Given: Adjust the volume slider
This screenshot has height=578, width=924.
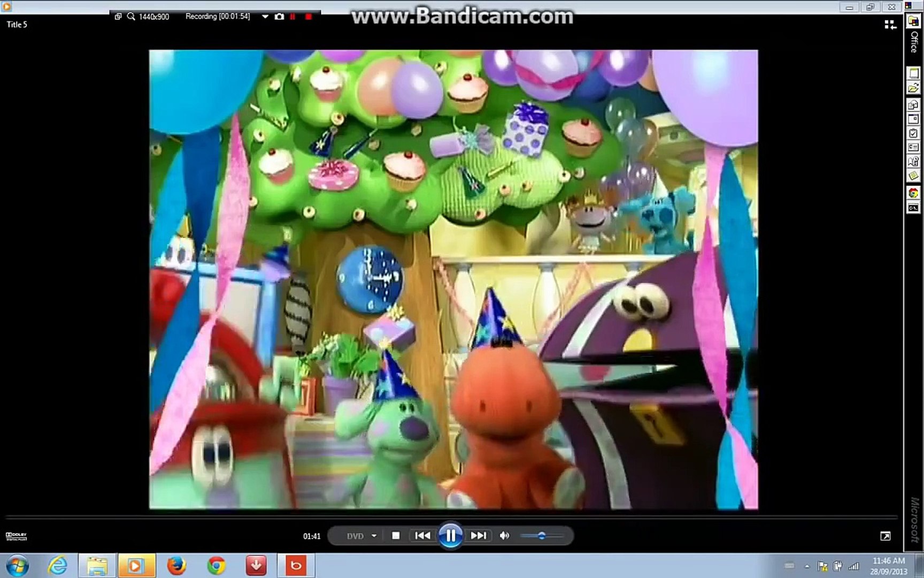Looking at the screenshot, I should pos(543,536).
